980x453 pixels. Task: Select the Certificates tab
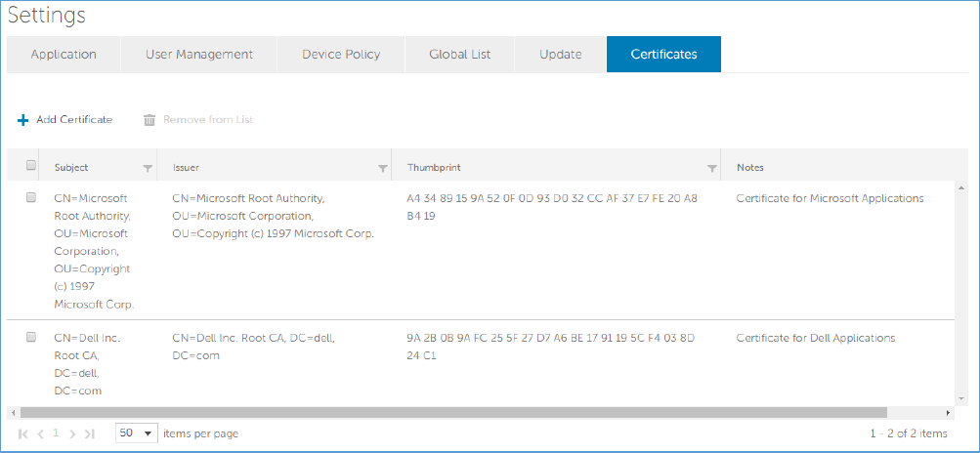point(663,55)
